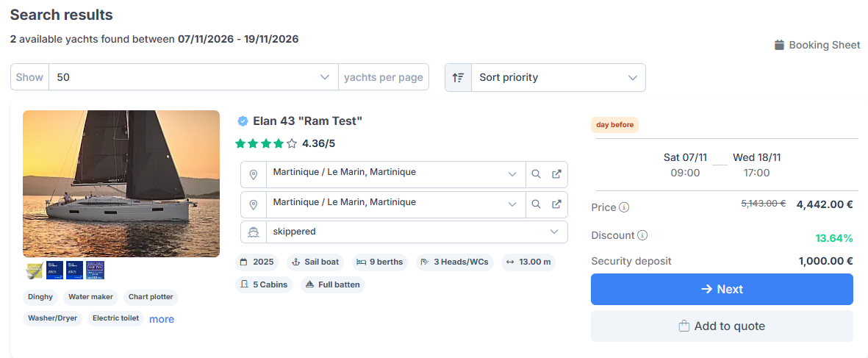The height and width of the screenshot is (358, 868).
Task: Click the first award badge under the yacht photo
Action: point(35,270)
